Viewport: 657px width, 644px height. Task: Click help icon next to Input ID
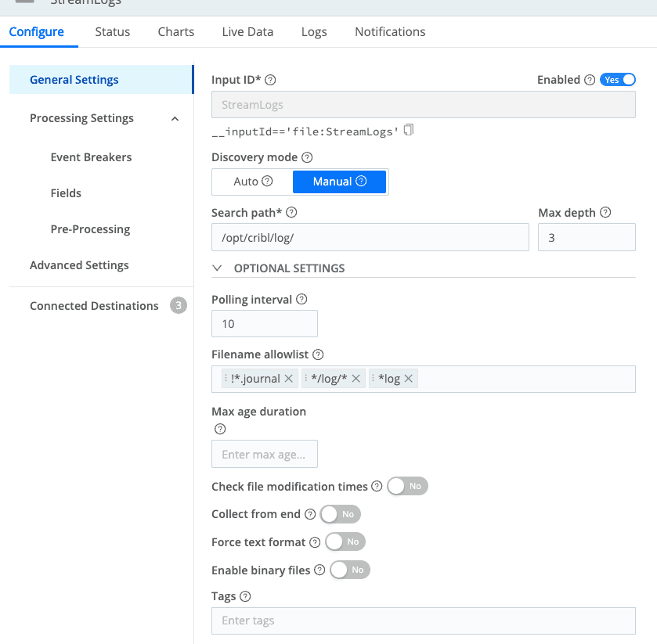pyautogui.click(x=271, y=80)
